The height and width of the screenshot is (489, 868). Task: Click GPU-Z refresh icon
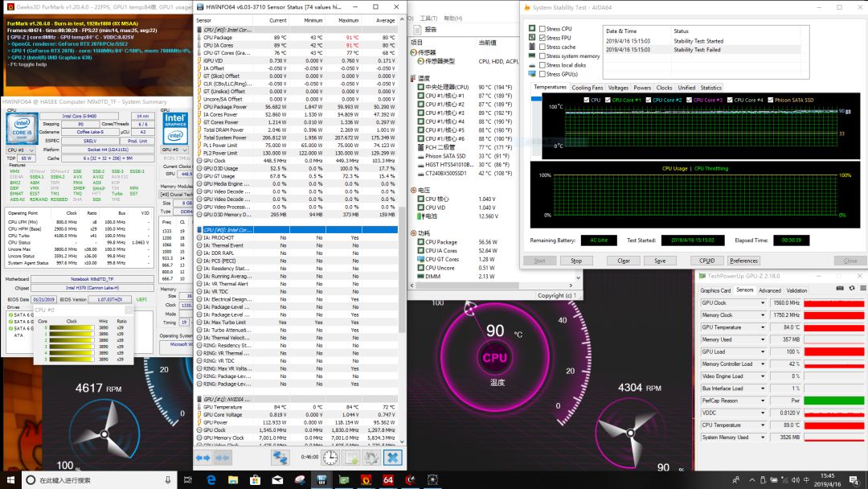[x=851, y=289]
